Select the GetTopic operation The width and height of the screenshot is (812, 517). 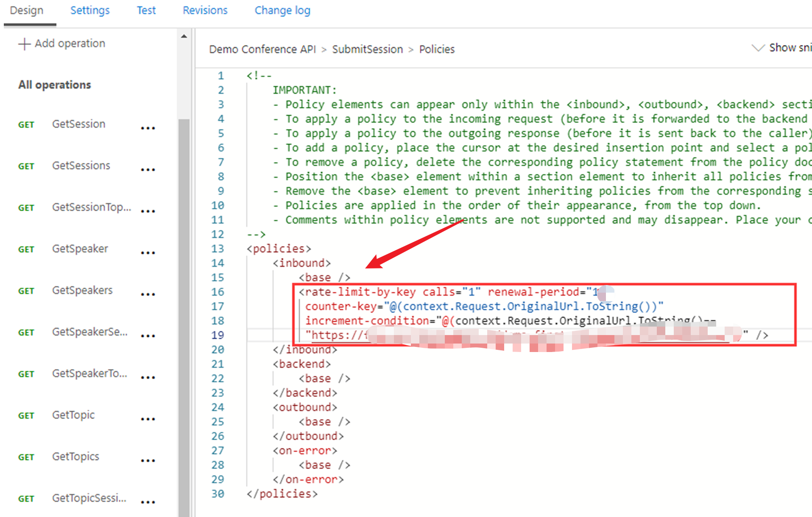coord(73,415)
